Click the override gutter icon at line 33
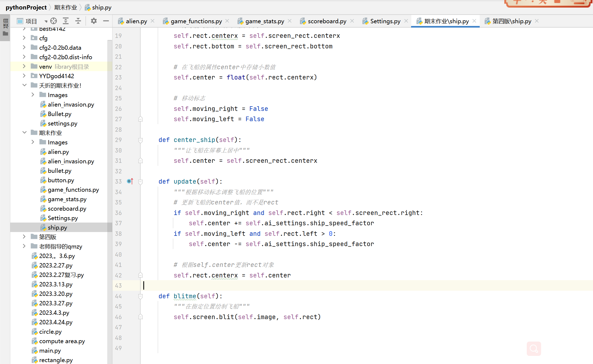593x364 pixels. [130, 181]
